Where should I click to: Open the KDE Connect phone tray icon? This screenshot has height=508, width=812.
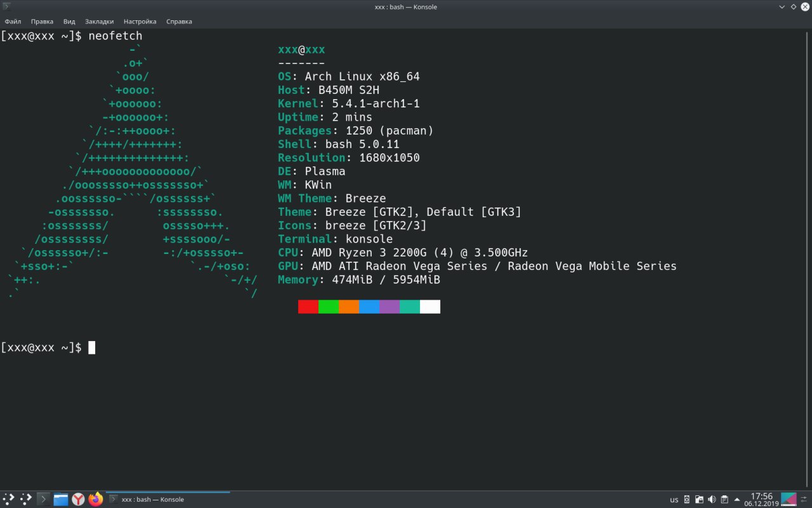pos(686,500)
